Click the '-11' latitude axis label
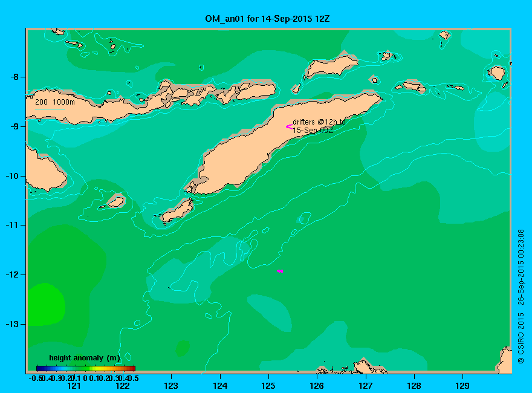The width and height of the screenshot is (532, 393). (x=12, y=225)
